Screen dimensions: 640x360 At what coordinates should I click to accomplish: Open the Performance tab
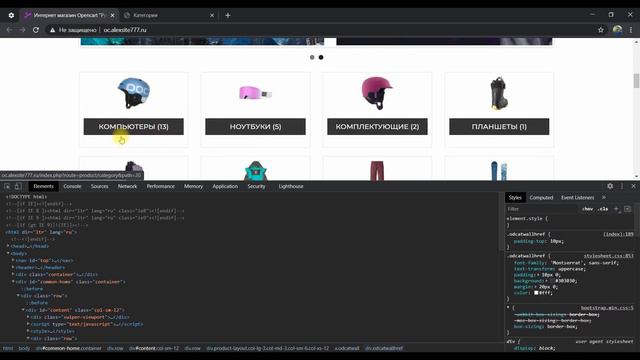pos(160,186)
